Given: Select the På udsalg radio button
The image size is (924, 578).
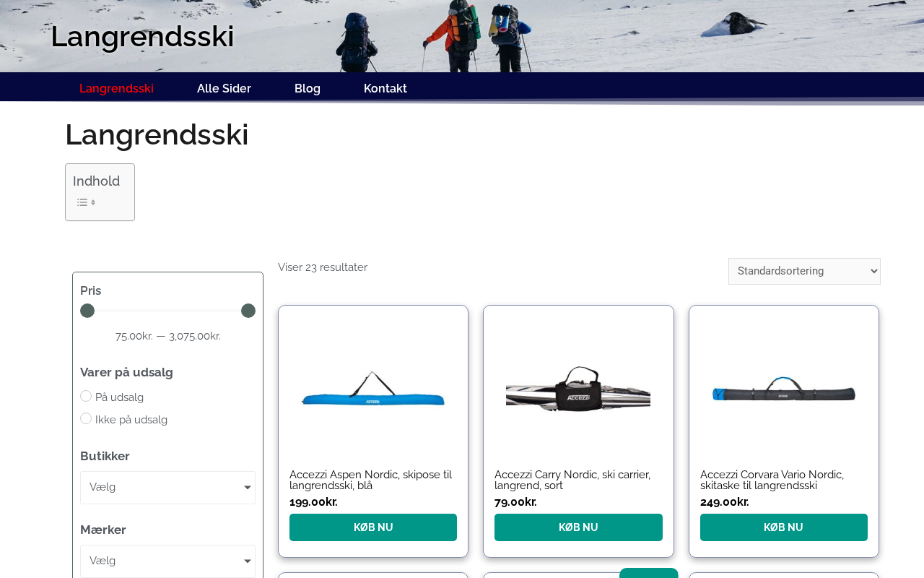Looking at the screenshot, I should click(86, 396).
